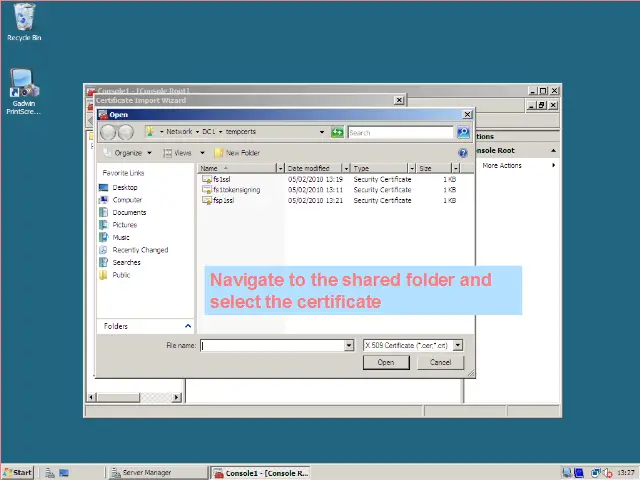
Task: Select the fs1tokensigning certificate file
Action: pyautogui.click(x=235, y=189)
